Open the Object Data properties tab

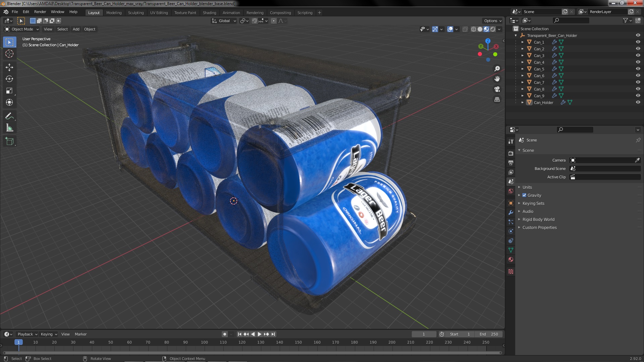tap(511, 250)
